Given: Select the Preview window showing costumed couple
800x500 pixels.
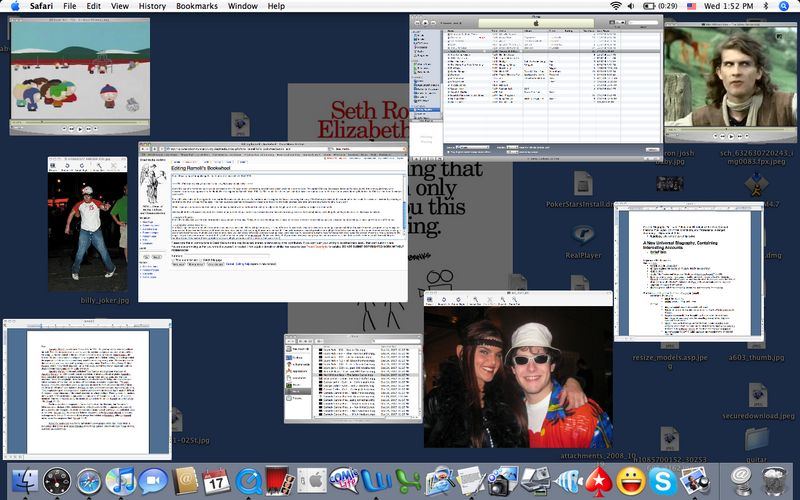Looking at the screenshot, I should click(518, 369).
